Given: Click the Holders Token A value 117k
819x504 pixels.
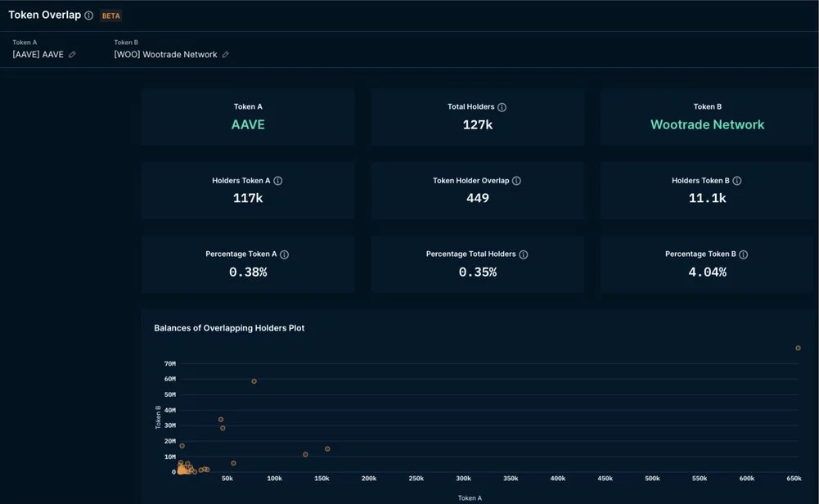Looking at the screenshot, I should [x=248, y=198].
